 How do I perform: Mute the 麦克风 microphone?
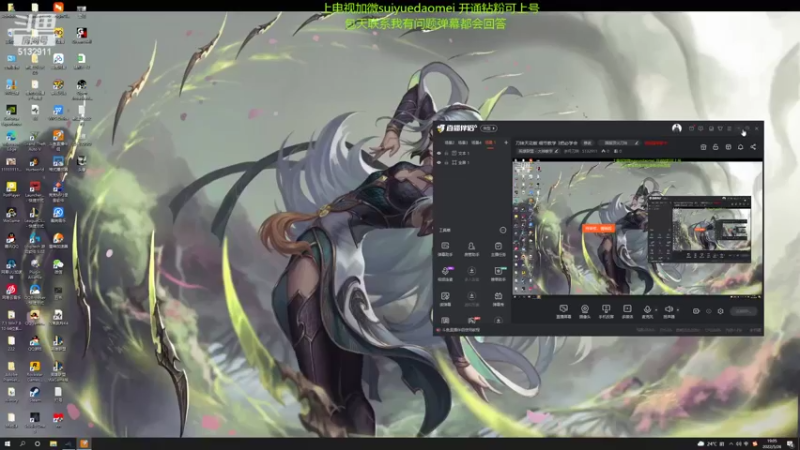[x=647, y=311]
